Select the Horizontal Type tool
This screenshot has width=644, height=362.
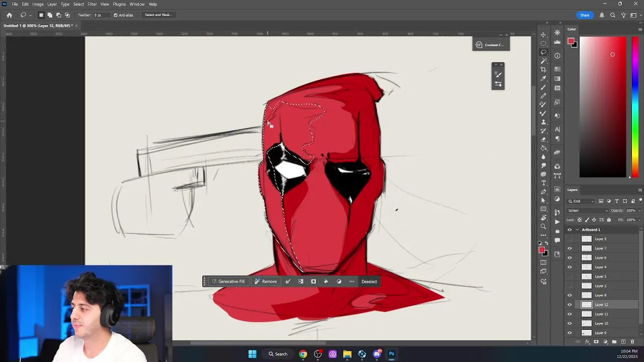coord(543,183)
